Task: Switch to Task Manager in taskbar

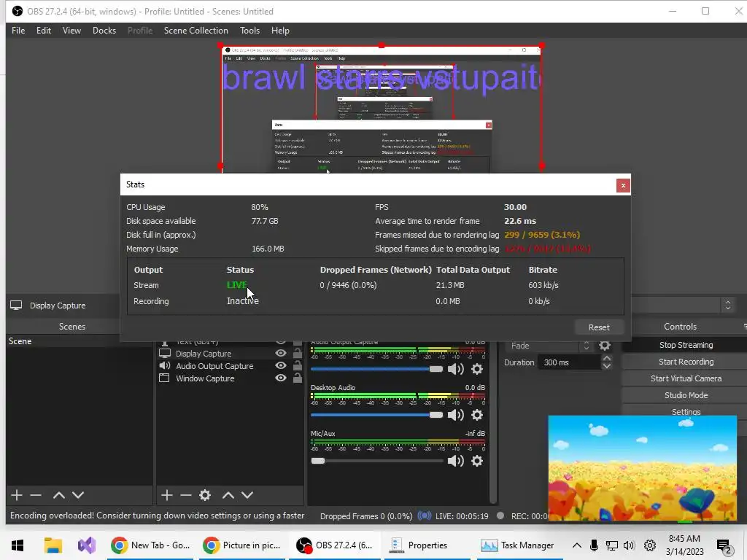Action: tap(518, 545)
